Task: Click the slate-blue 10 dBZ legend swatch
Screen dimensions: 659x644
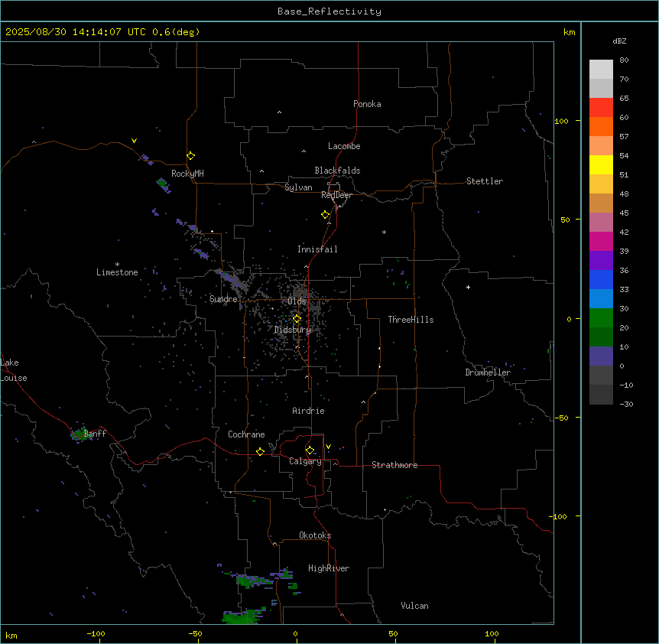Action: click(601, 356)
